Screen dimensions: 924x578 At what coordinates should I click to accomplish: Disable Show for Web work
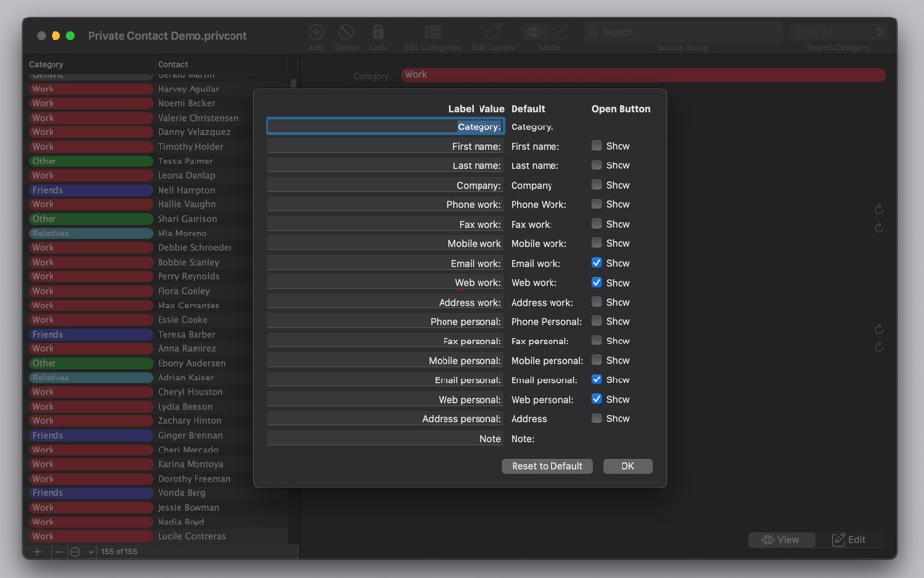pos(597,282)
